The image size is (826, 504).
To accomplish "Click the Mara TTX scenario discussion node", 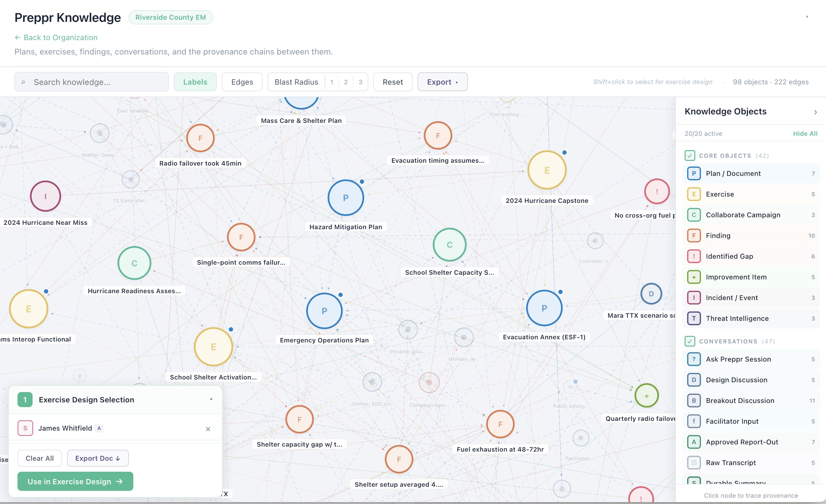I will 651,294.
